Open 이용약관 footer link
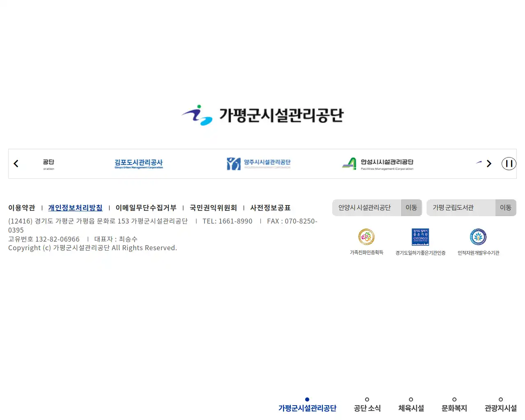 point(22,208)
